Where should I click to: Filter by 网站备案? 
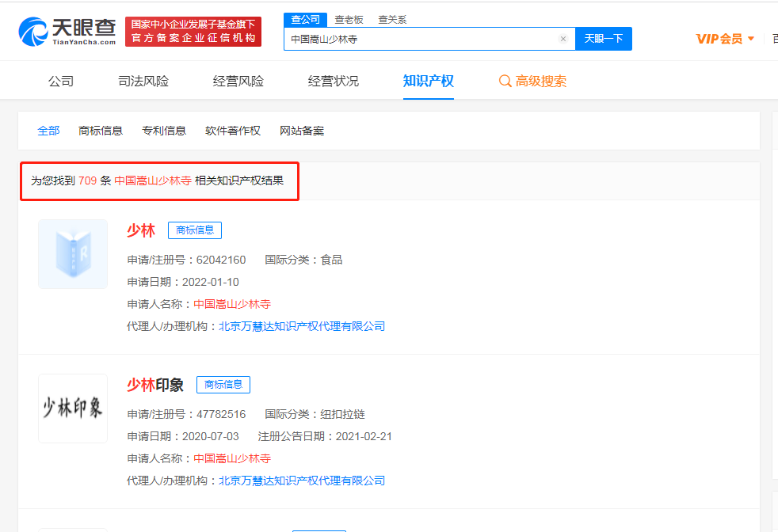point(302,131)
